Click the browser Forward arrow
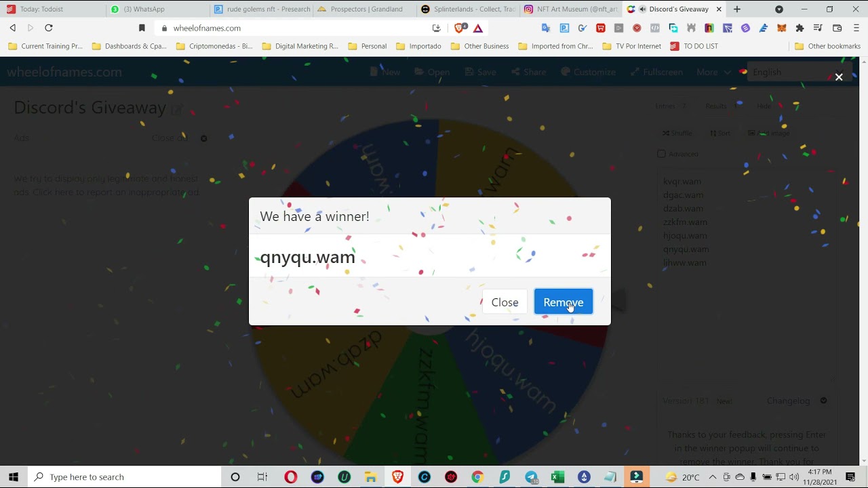The height and width of the screenshot is (488, 868). [31, 28]
